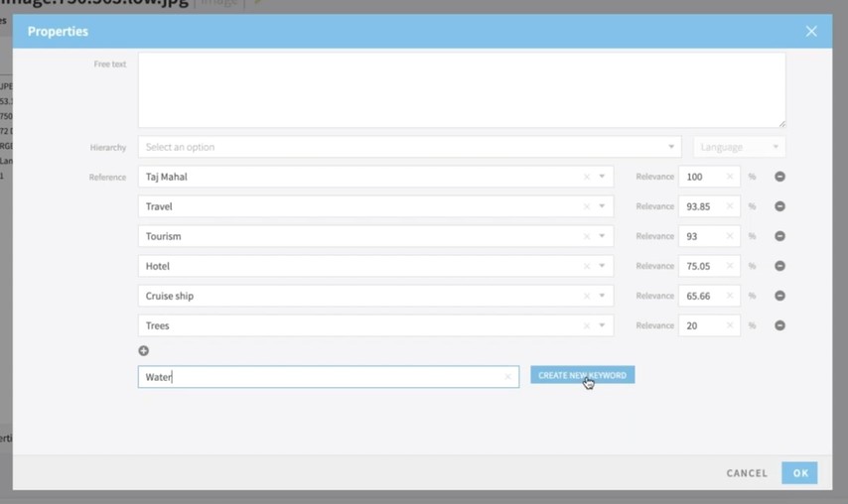Edit the Hotel relevance field 75.05

[709, 266]
